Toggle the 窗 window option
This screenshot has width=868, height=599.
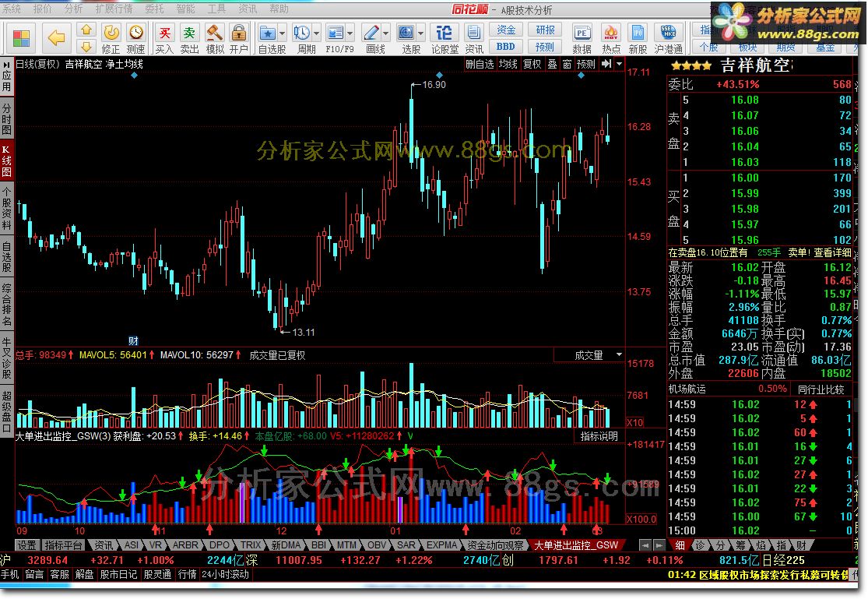pos(567,65)
